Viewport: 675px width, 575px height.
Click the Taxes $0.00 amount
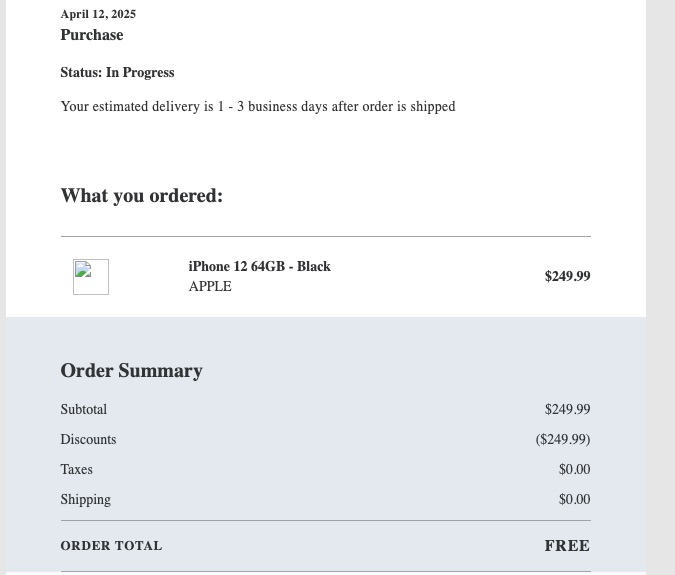point(574,470)
